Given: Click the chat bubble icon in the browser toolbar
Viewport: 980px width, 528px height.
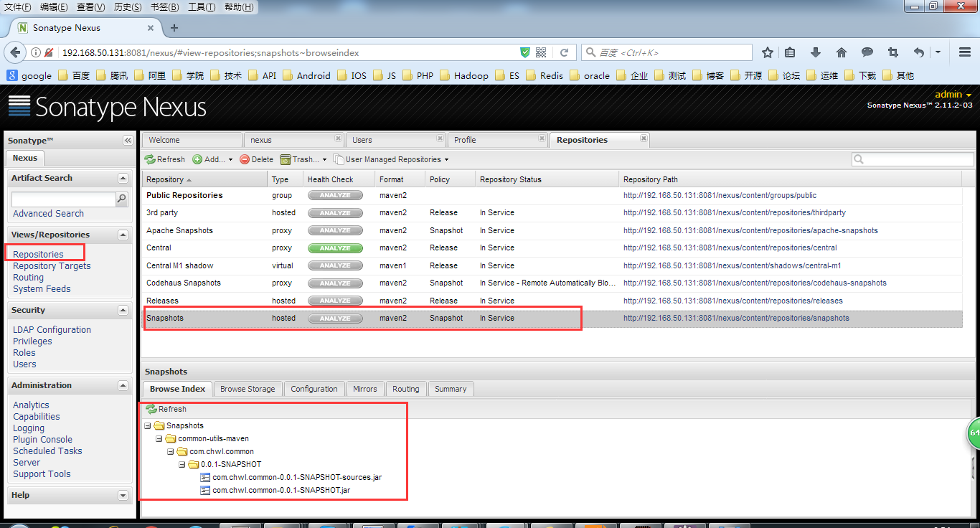Looking at the screenshot, I should coord(867,52).
